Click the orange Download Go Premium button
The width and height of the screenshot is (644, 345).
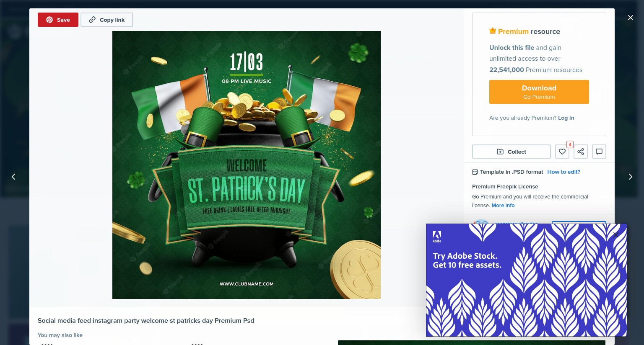click(539, 92)
